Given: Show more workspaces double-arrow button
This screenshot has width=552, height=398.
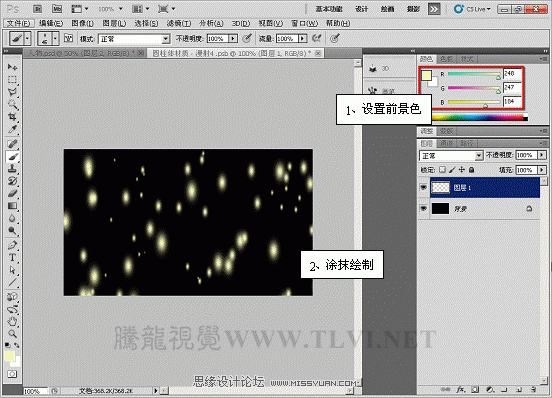Looking at the screenshot, I should [434, 9].
